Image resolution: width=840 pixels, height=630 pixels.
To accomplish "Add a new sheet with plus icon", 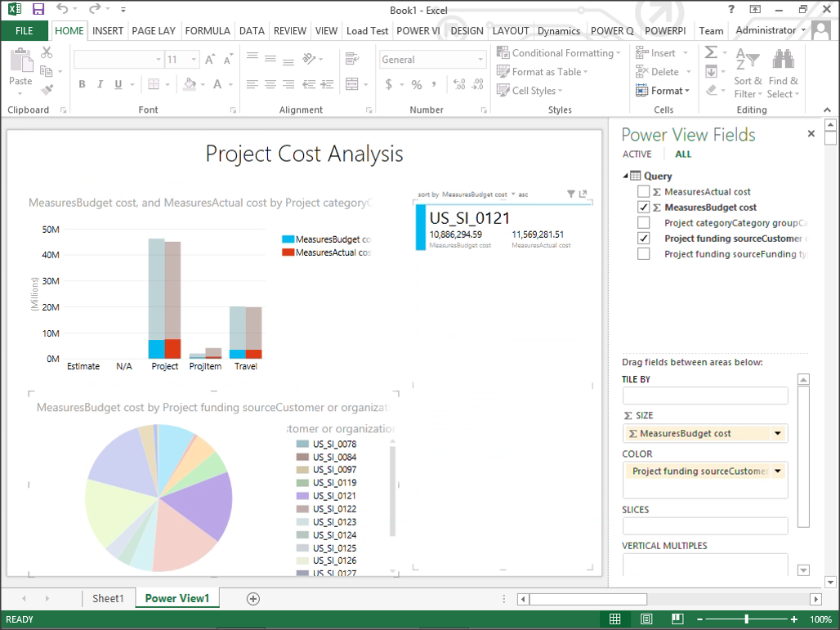I will pos(253,599).
